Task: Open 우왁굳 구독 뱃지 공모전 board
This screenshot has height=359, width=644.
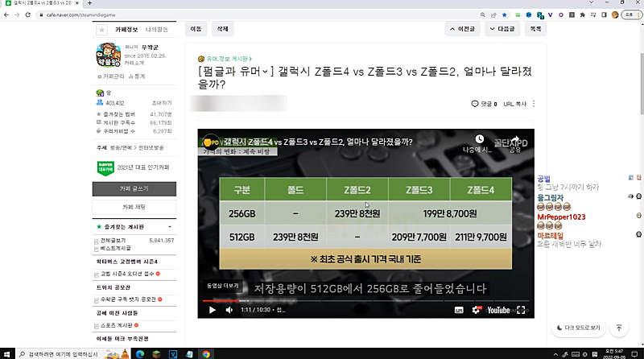Action: point(128,299)
